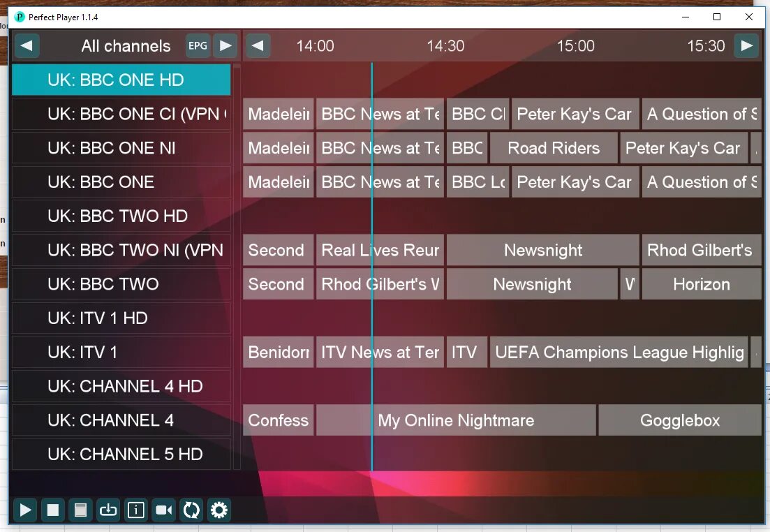Toggle the EPG button
Screen dimensions: 770x532
pos(198,45)
